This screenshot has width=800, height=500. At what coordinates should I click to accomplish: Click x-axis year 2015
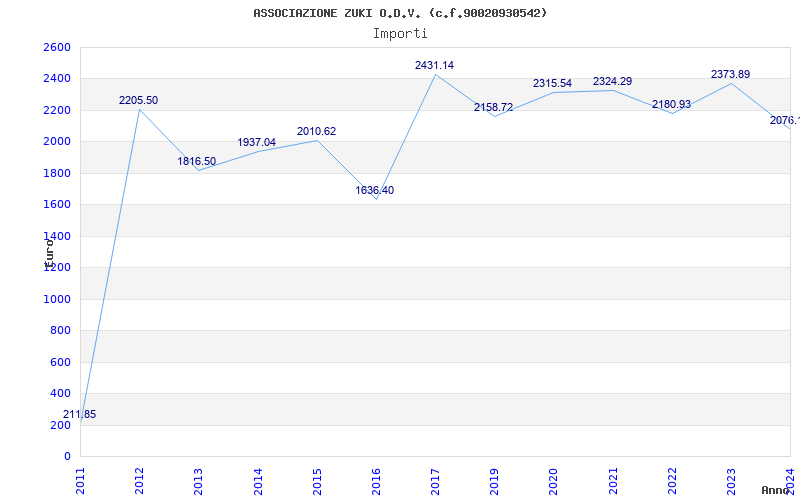pyautogui.click(x=317, y=481)
